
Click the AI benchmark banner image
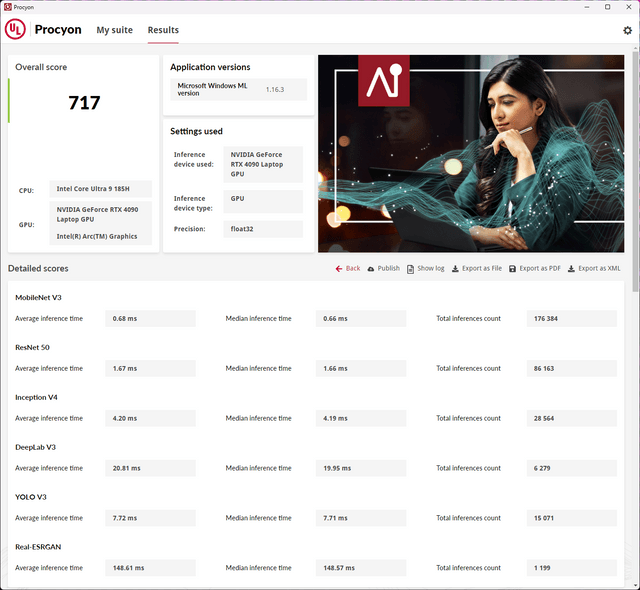(471, 153)
